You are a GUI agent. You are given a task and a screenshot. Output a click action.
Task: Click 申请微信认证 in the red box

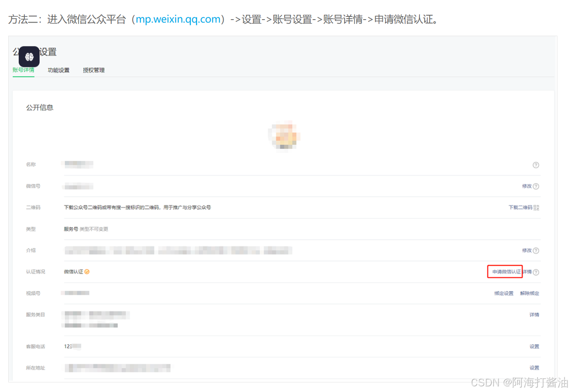point(505,271)
